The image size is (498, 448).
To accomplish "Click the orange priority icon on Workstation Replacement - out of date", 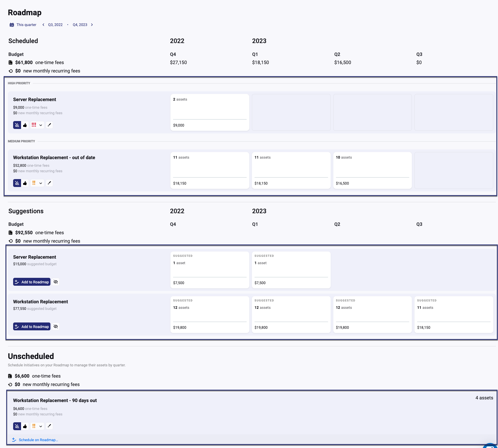I will coord(34,183).
